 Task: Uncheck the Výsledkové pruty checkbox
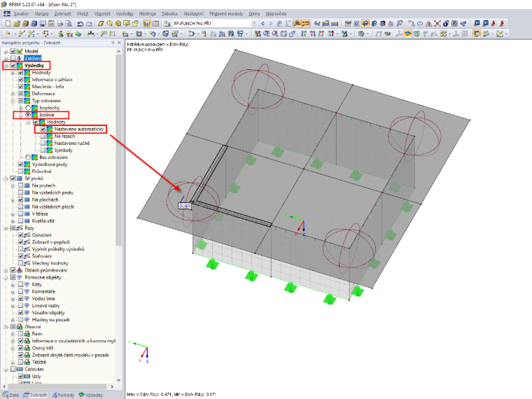click(x=21, y=164)
